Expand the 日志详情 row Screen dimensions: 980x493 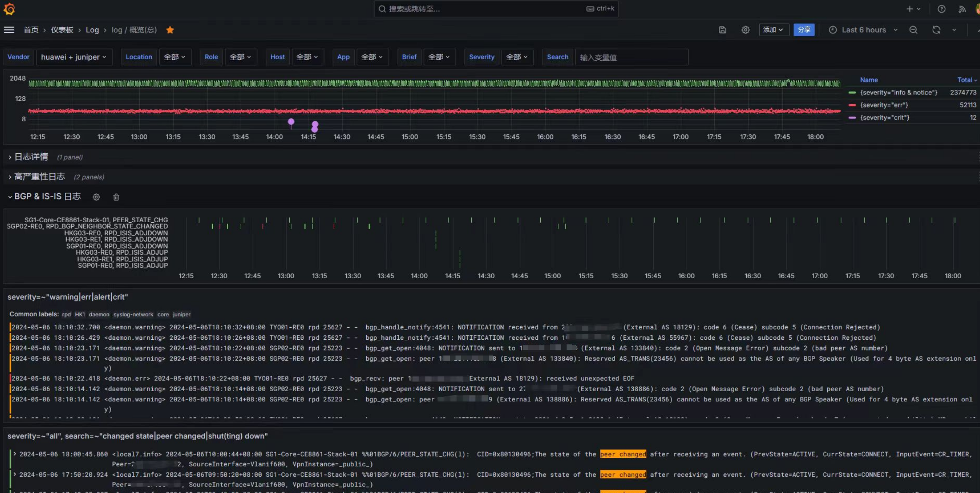(31, 157)
